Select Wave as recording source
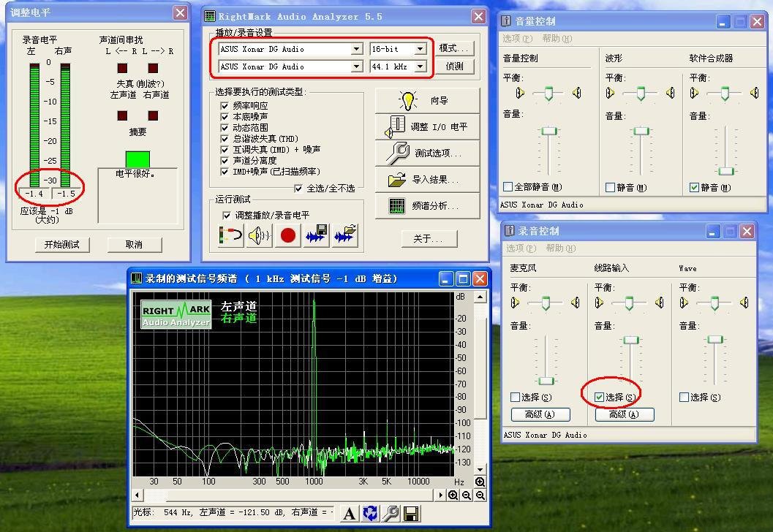773x532 pixels. click(x=685, y=397)
